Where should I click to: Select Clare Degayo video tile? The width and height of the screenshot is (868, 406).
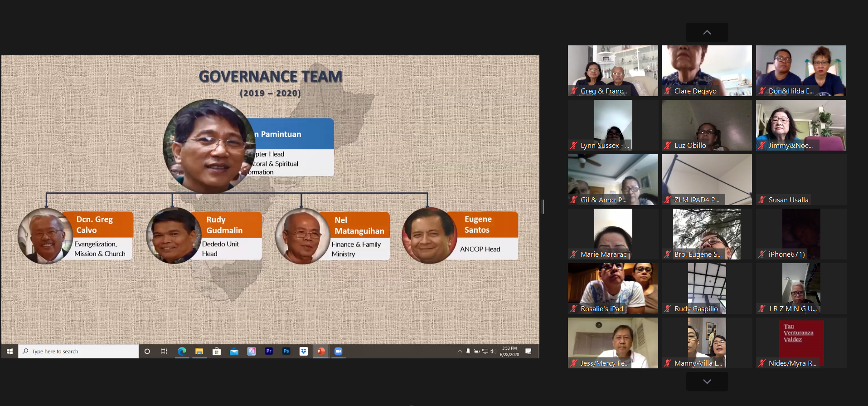[x=707, y=71]
